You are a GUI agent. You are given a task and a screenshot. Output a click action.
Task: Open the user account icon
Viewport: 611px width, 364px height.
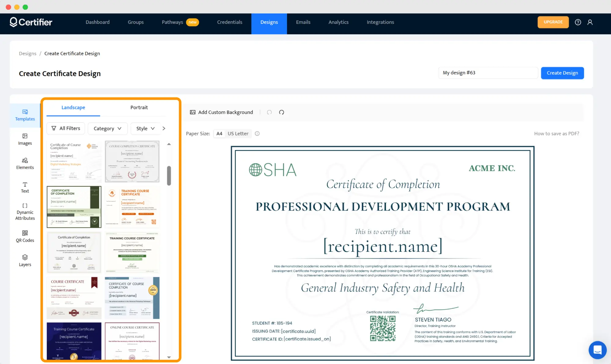tap(590, 22)
